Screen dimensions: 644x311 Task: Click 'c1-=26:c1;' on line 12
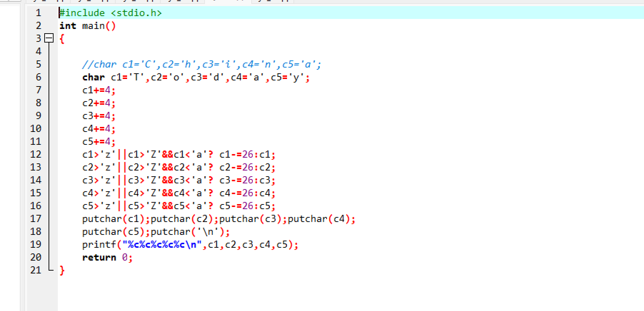(247, 154)
